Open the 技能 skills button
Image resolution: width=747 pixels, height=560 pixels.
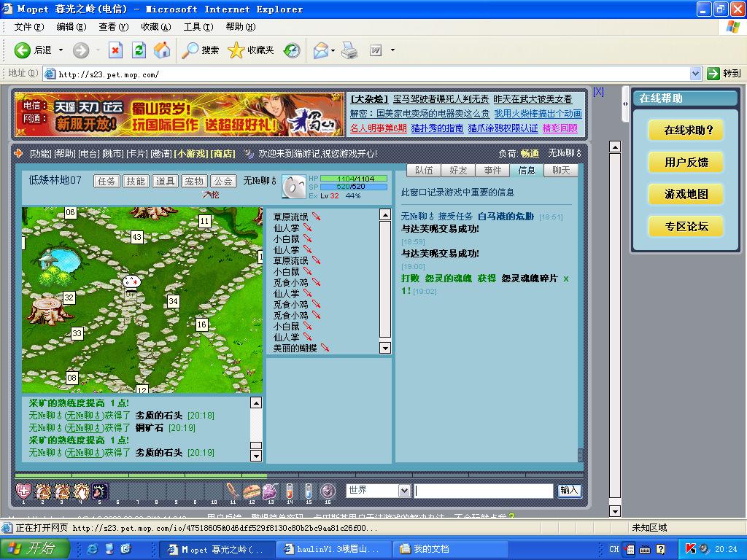136,182
